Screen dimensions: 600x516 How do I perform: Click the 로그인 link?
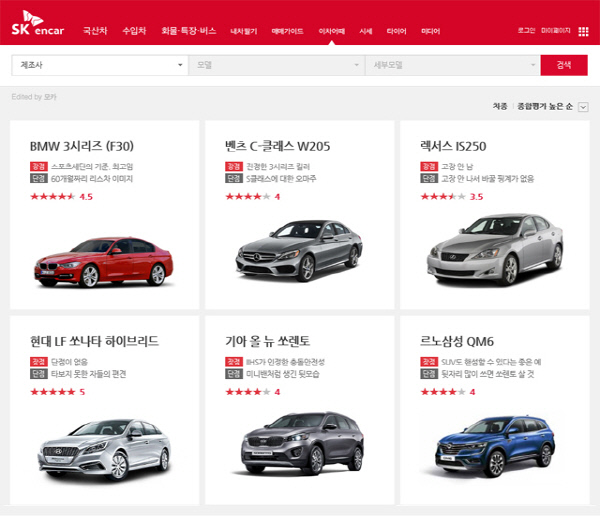click(x=526, y=30)
